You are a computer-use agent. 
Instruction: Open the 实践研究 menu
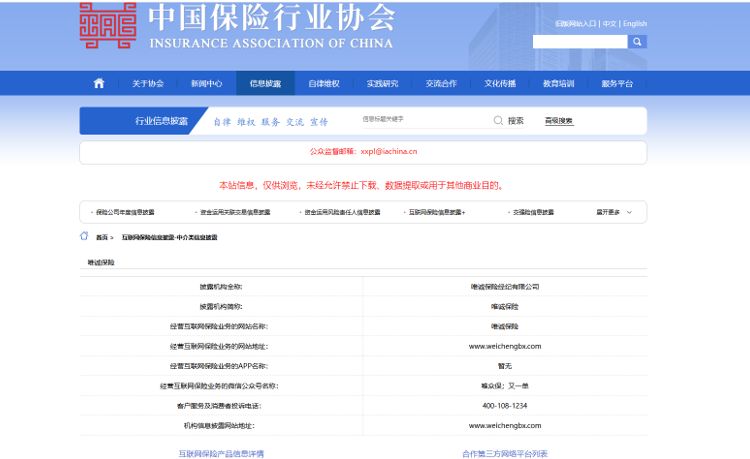click(383, 83)
